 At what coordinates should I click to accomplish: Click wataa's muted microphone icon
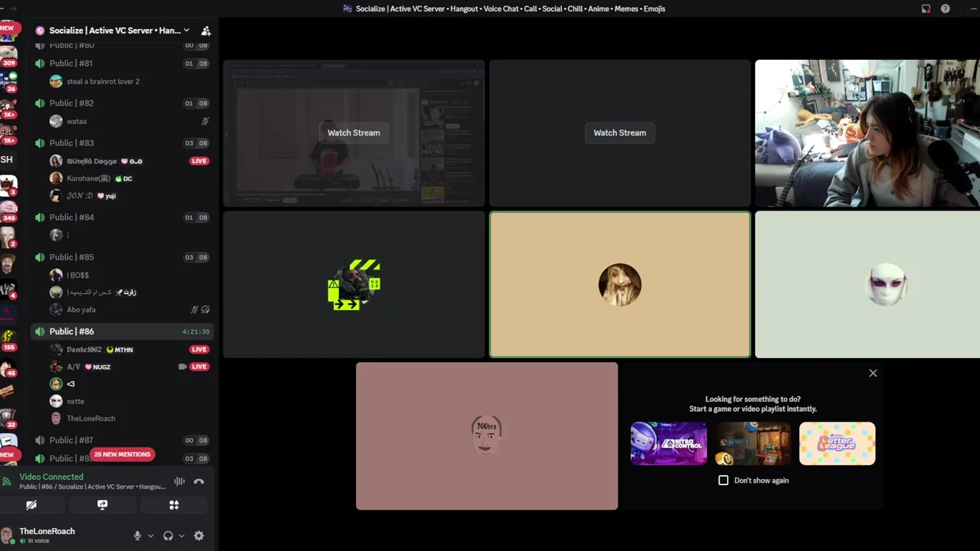tap(205, 121)
